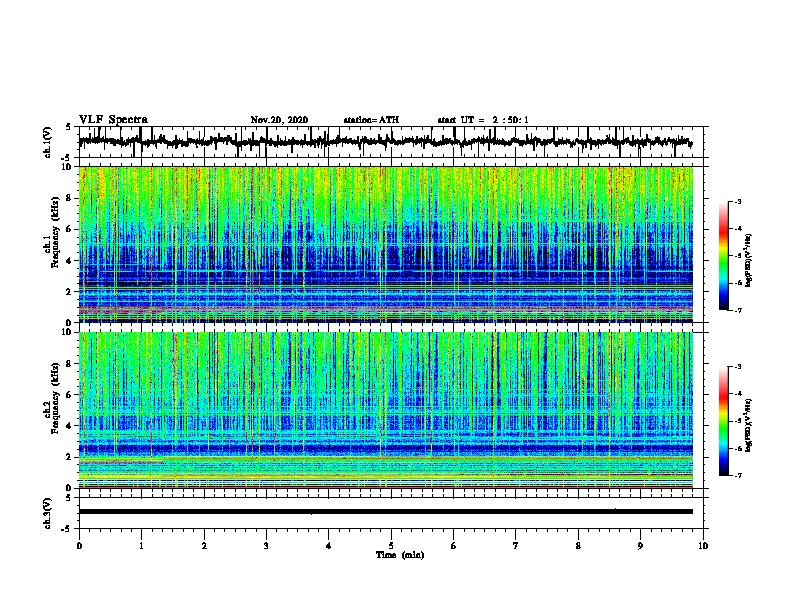Viewport: 792px width, 612px height.
Task: Click the "-3" tick on ch.2 colorbar
Action: point(737,367)
